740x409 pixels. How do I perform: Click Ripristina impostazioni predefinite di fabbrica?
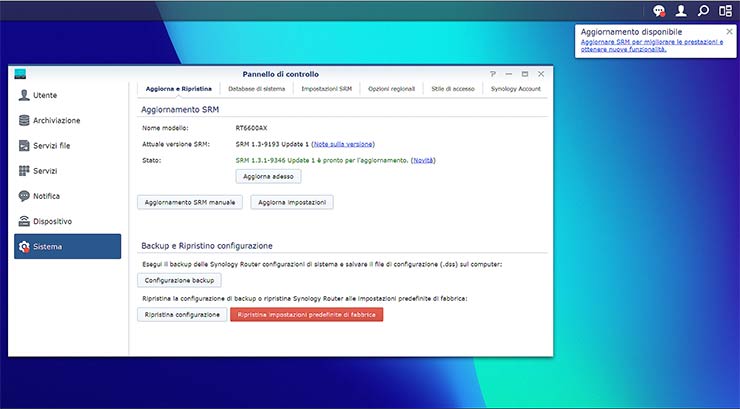click(x=306, y=314)
